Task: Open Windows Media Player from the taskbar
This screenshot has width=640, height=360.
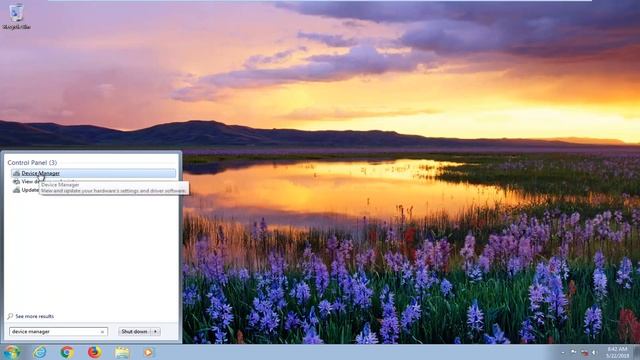Action: point(149,352)
